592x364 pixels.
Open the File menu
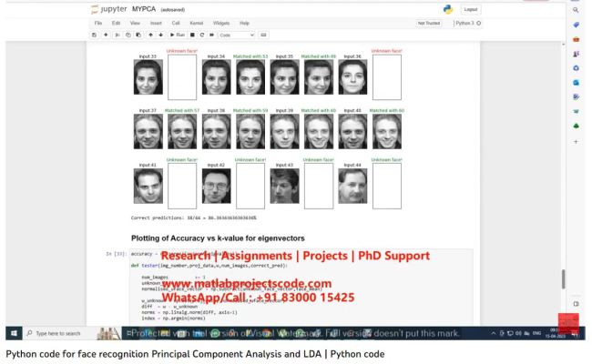tap(98, 23)
